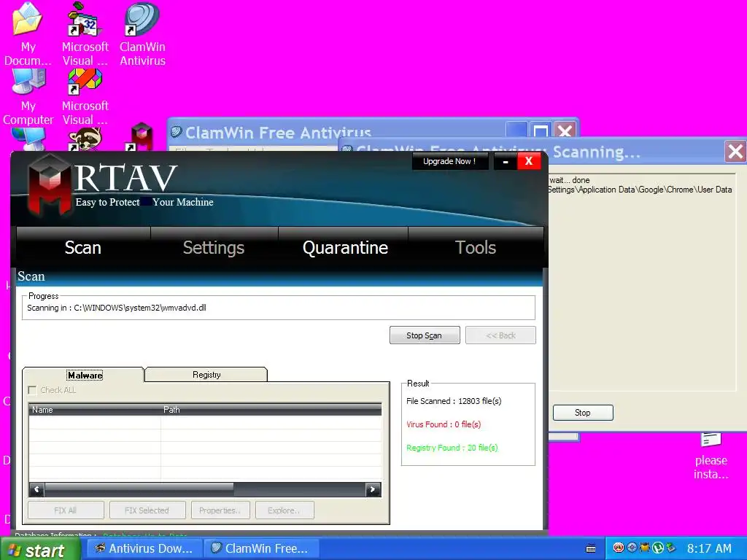Screen dimensions: 747x560
Task: Click the safely remove hardware tray icon
Action: click(671, 548)
